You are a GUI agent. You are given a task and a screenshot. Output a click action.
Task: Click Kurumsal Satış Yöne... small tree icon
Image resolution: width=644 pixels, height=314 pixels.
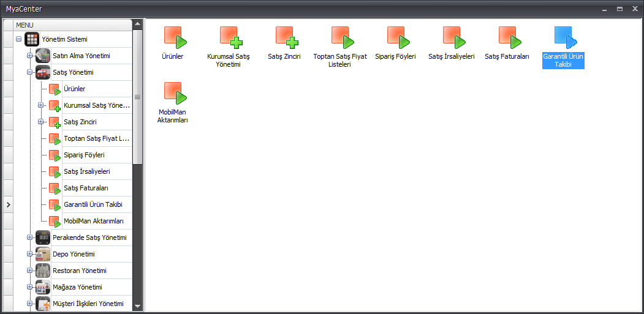pyautogui.click(x=55, y=106)
